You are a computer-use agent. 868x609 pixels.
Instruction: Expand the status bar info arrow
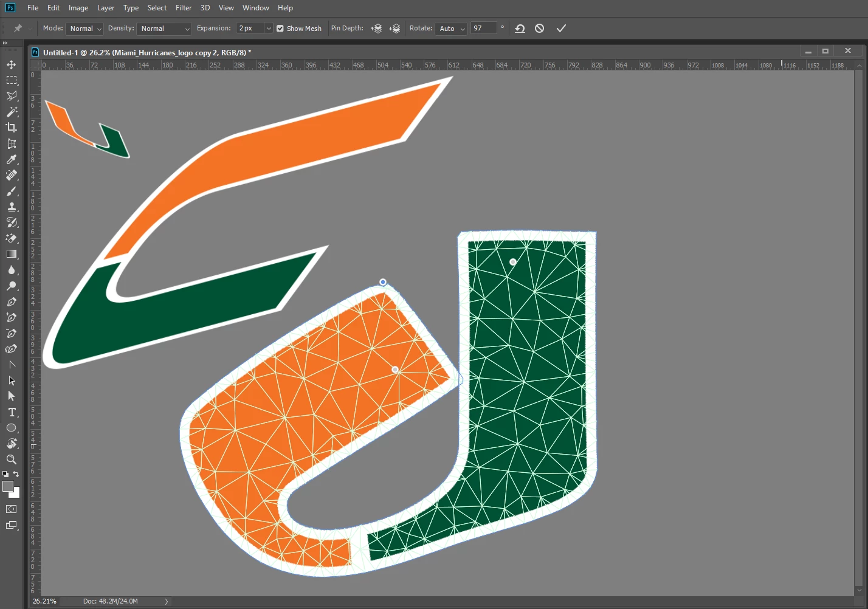(167, 602)
